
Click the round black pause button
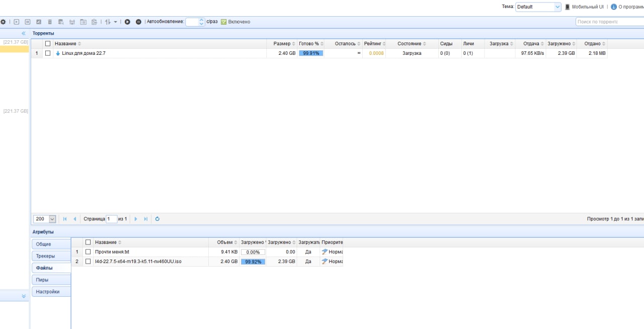(138, 22)
